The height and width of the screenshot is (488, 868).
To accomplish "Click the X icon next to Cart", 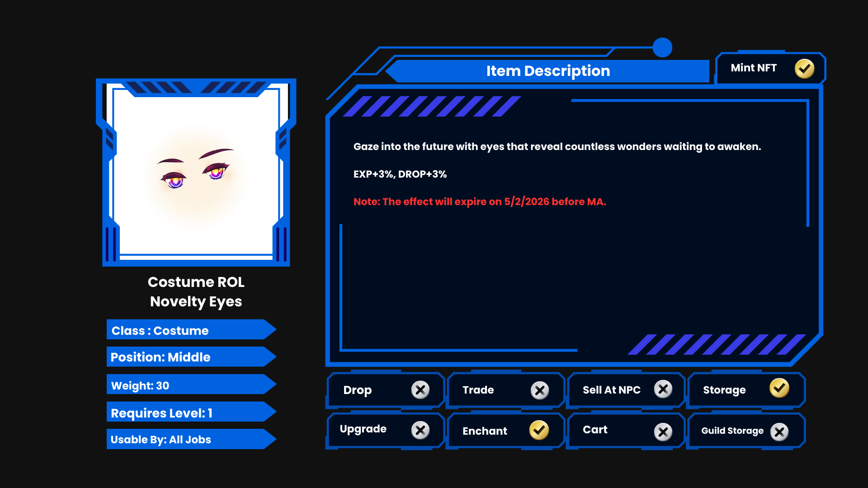I will coord(663,432).
